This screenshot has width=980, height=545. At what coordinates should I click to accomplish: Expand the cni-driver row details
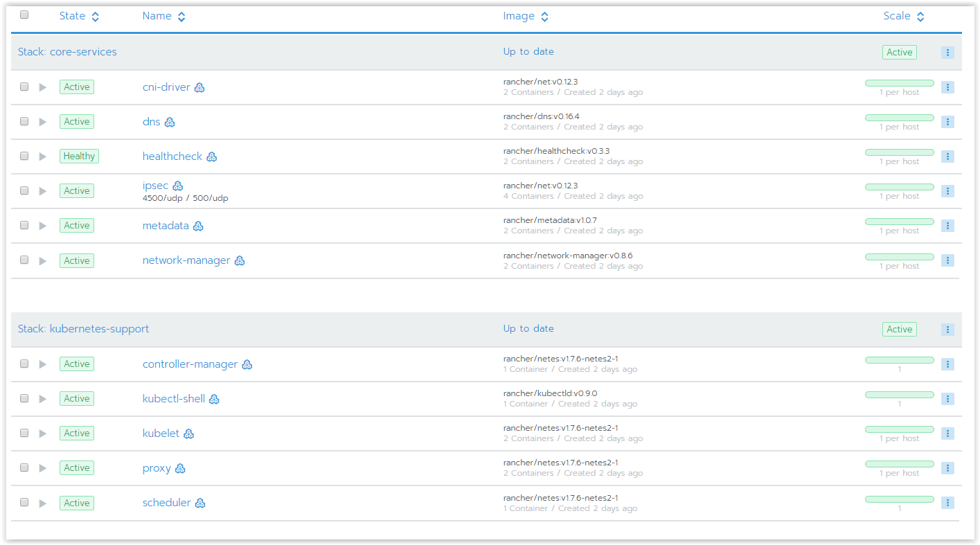(x=43, y=87)
